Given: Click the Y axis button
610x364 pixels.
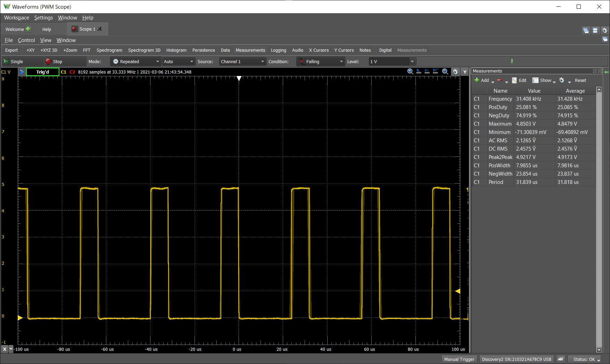Looking at the screenshot, I should click(465, 72).
